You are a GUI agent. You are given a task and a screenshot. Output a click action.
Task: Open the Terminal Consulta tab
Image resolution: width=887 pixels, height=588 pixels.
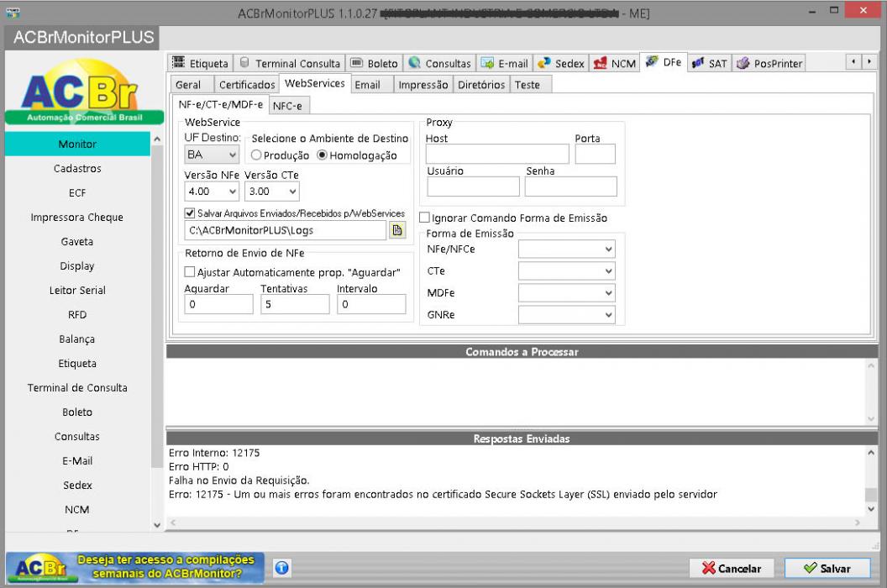pyautogui.click(x=290, y=63)
